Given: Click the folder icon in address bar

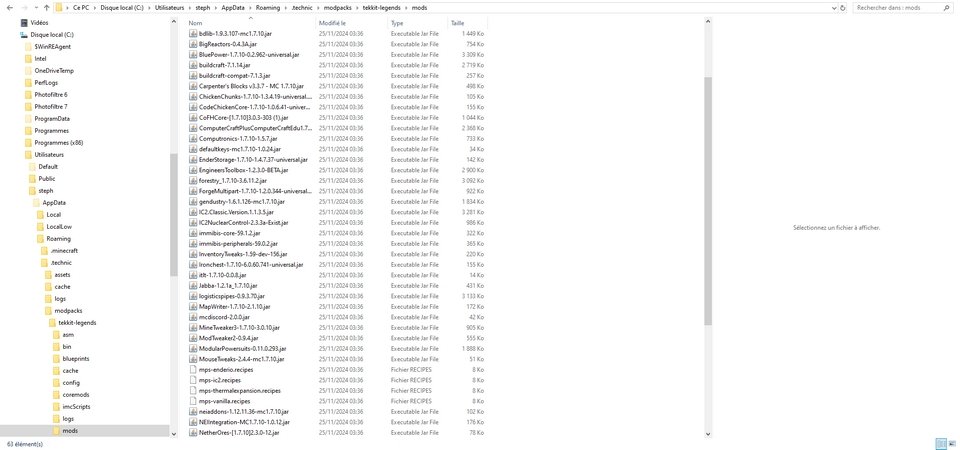Looking at the screenshot, I should [59, 8].
